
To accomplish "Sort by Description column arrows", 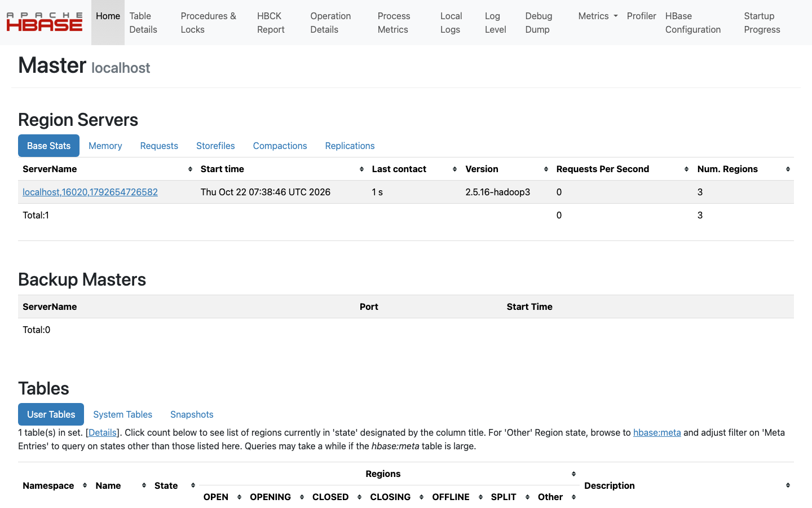I will [x=788, y=485].
